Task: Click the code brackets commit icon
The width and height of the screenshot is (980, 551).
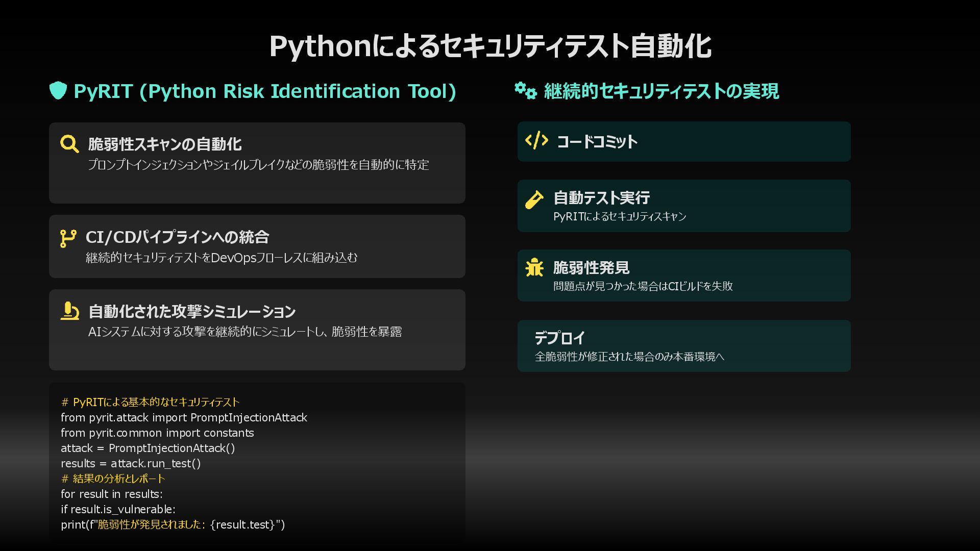Action: pos(536,140)
